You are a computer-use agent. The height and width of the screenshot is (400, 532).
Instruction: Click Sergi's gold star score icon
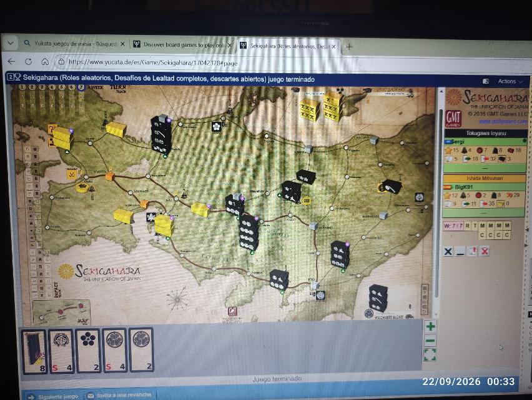point(448,150)
